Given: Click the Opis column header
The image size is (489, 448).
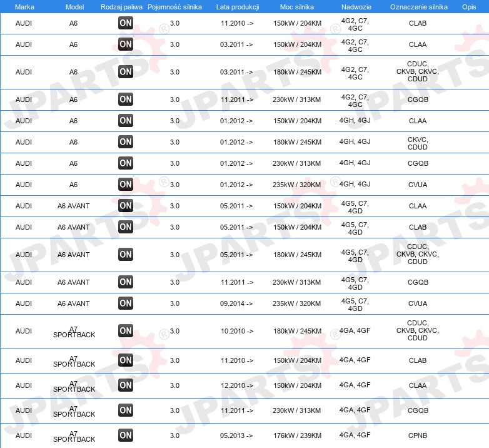Looking at the screenshot, I should click(469, 7).
